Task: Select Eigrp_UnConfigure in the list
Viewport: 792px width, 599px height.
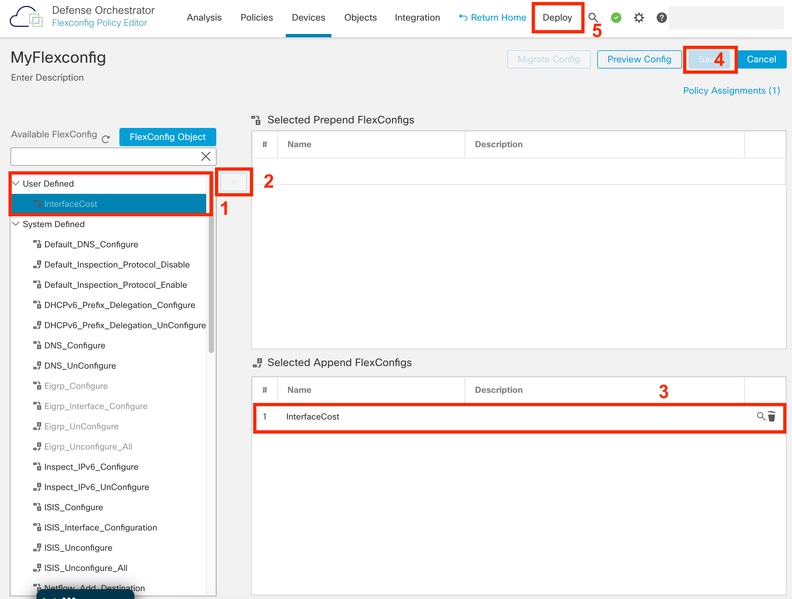Action: point(81,426)
